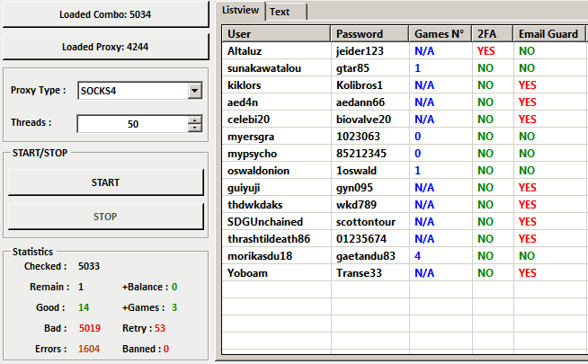The height and width of the screenshot is (364, 588).
Task: Click the 2FA column header
Action: (493, 34)
